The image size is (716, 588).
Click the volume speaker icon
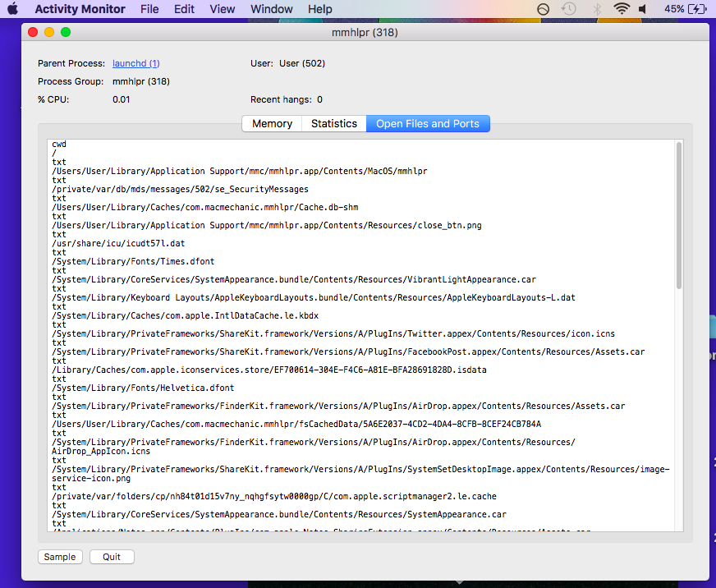(643, 9)
